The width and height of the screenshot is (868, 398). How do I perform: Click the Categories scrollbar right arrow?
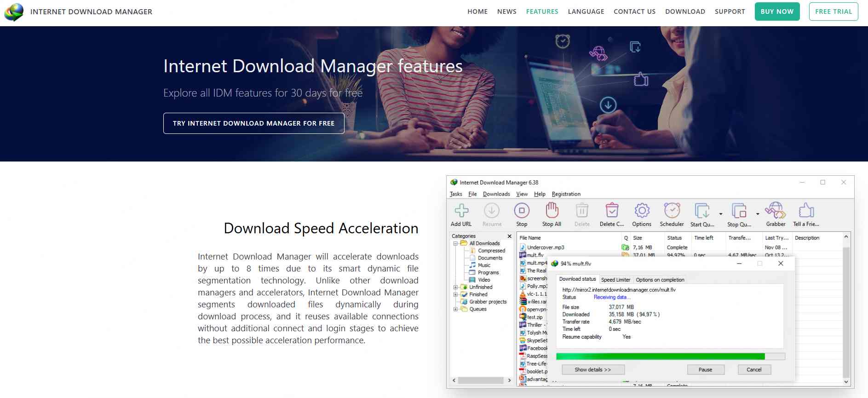509,381
